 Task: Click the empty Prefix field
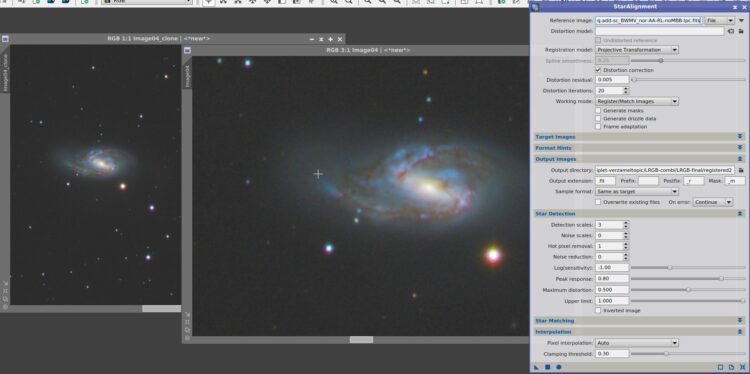(x=648, y=181)
